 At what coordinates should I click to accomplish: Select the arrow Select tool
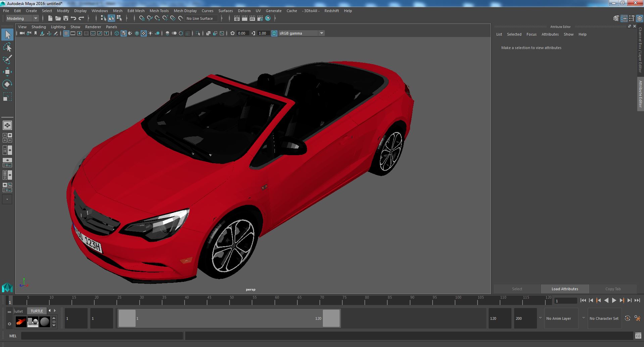pyautogui.click(x=7, y=35)
